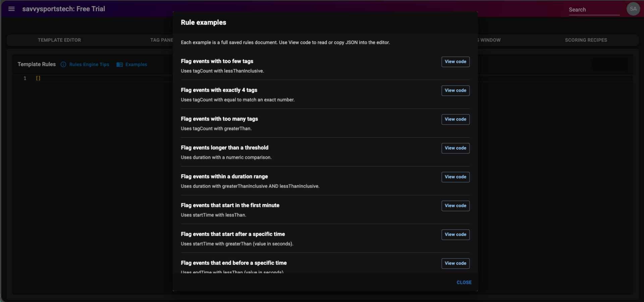This screenshot has height=302, width=644.
Task: Open the Rules Engine Tips link
Action: 89,64
